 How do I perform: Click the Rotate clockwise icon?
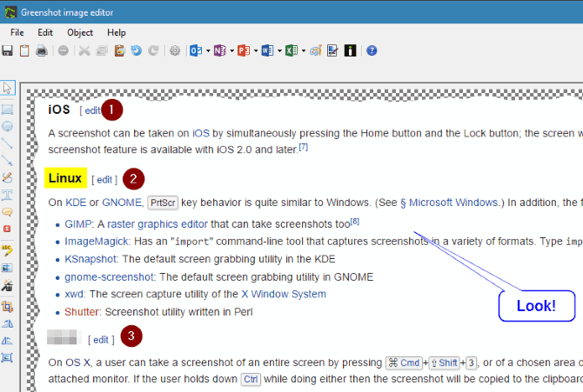pos(8,324)
